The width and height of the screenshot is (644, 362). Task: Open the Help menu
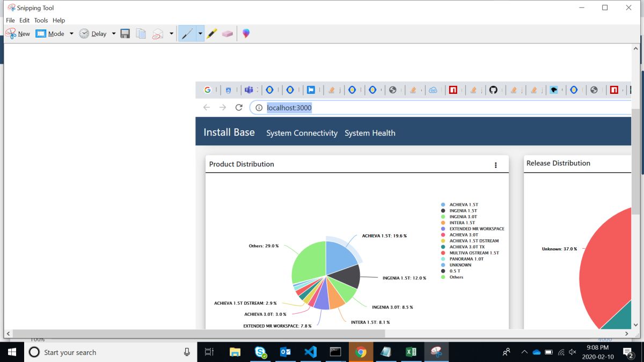click(59, 20)
